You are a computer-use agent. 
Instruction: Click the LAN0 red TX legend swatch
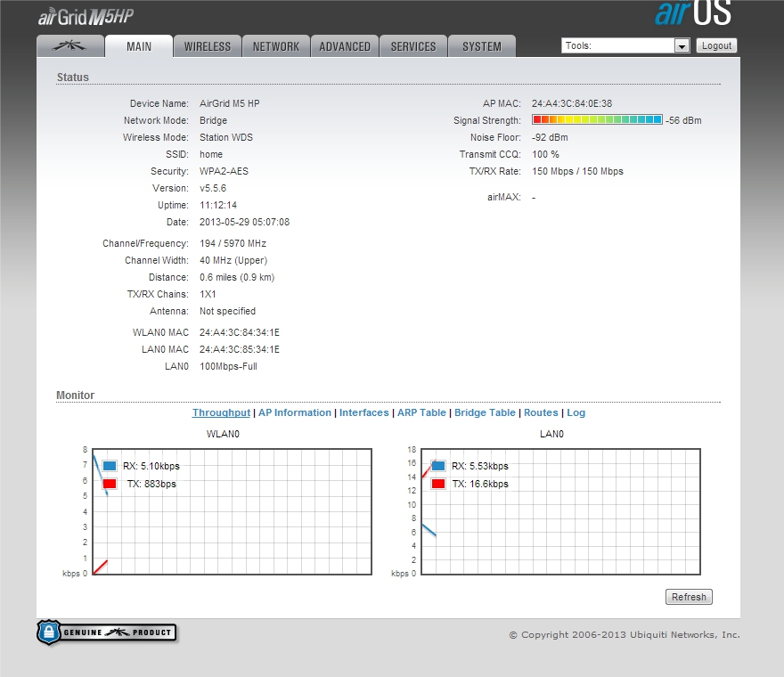click(x=438, y=484)
